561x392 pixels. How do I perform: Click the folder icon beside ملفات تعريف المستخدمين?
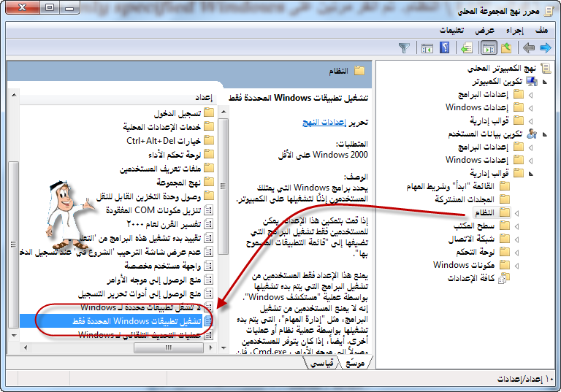209,168
